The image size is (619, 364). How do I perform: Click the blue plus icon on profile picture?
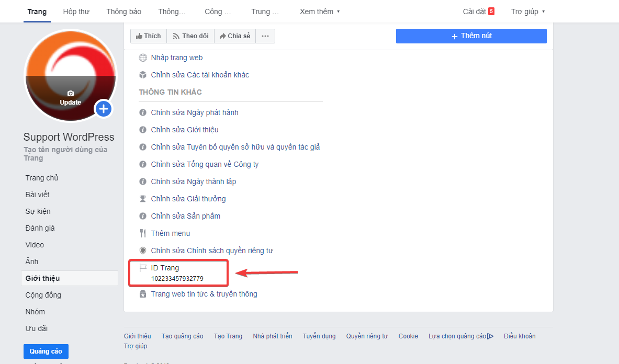tap(104, 109)
